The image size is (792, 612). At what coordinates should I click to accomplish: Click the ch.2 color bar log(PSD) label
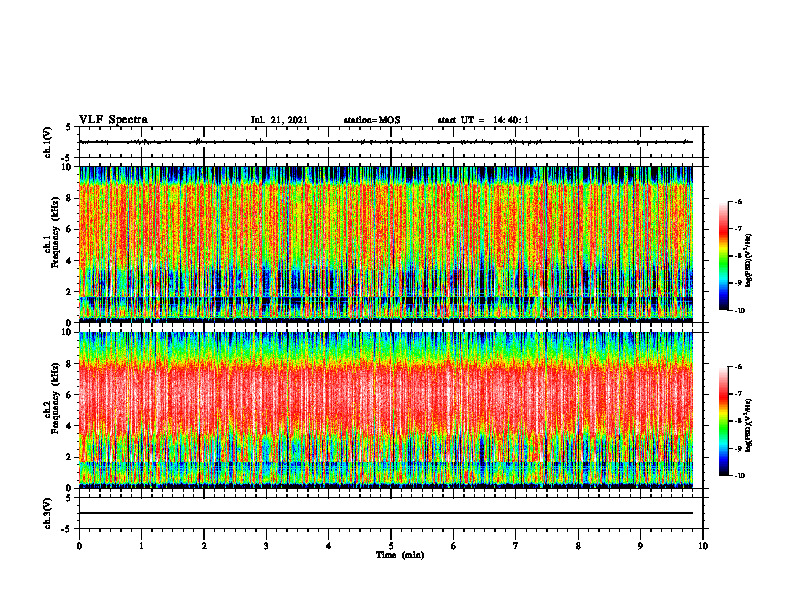coord(749,425)
